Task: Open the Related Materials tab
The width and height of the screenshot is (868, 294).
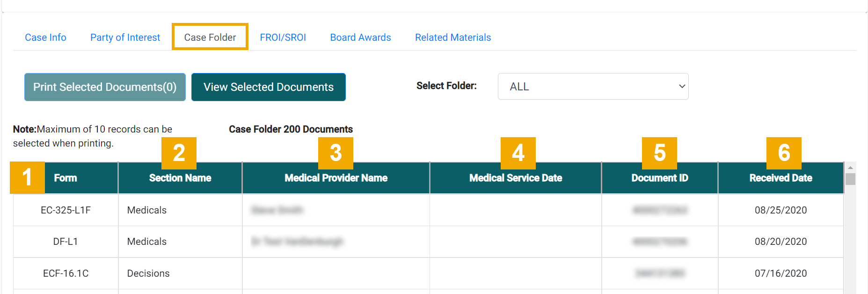Action: coord(452,37)
